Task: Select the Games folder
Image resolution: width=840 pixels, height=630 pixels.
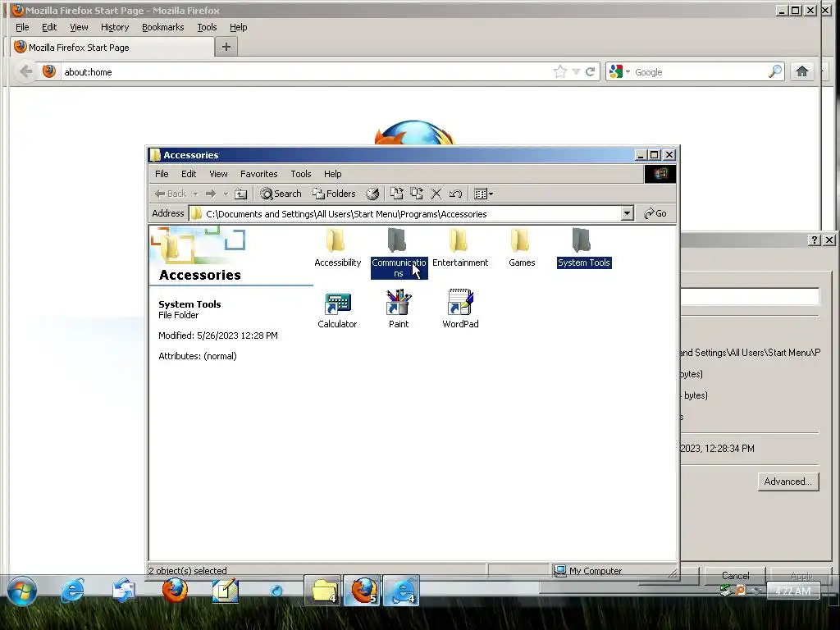Action: point(521,248)
